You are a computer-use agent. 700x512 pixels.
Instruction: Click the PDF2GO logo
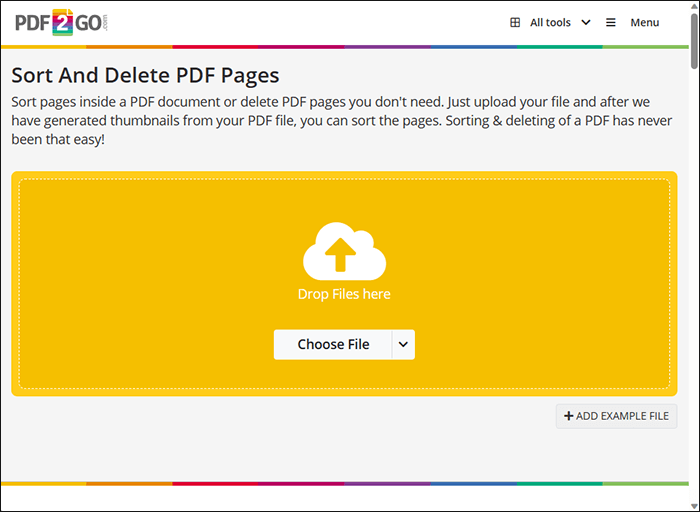point(59,22)
